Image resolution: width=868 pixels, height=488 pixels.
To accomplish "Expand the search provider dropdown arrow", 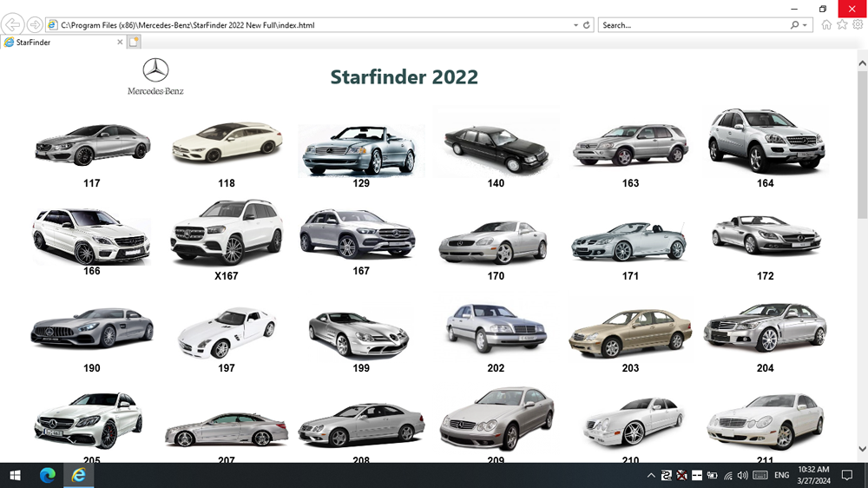I will pos(805,25).
